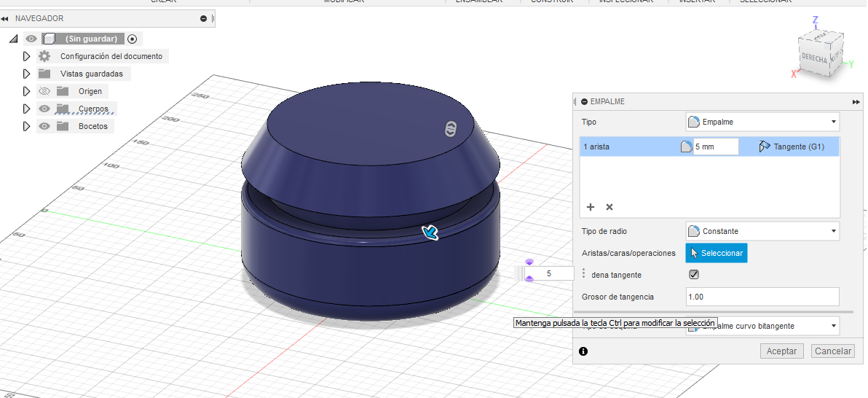This screenshot has height=398, width=868.
Task: Click the component cube icon beside (Sin guardar)
Action: point(50,39)
